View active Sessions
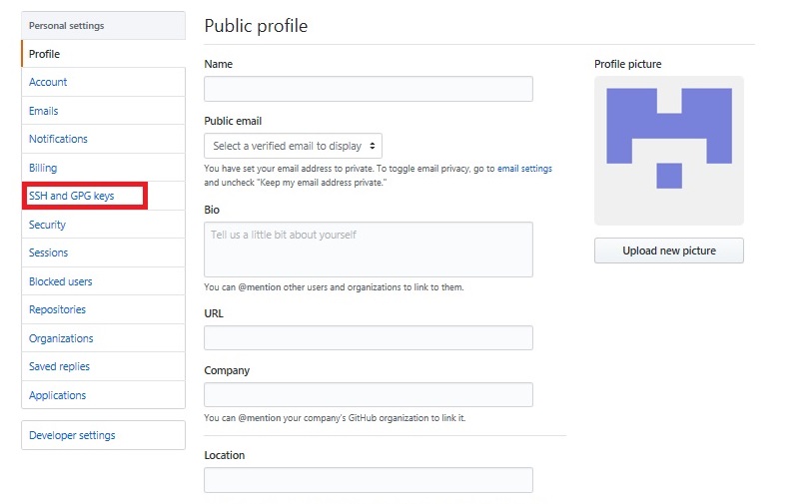 [48, 252]
